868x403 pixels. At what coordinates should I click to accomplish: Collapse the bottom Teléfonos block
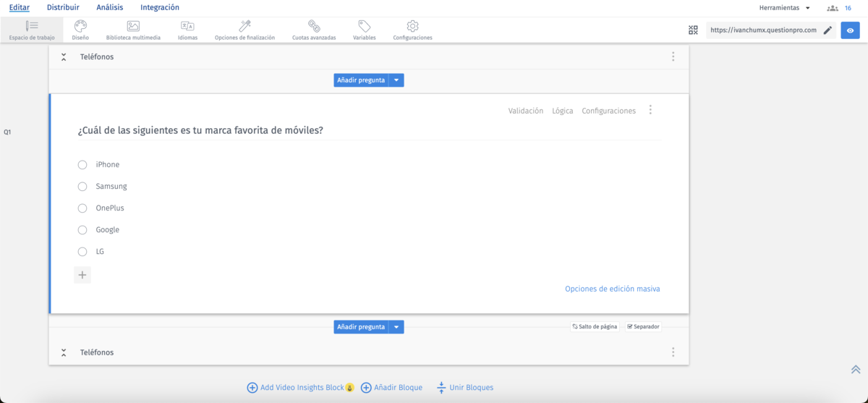(x=64, y=353)
